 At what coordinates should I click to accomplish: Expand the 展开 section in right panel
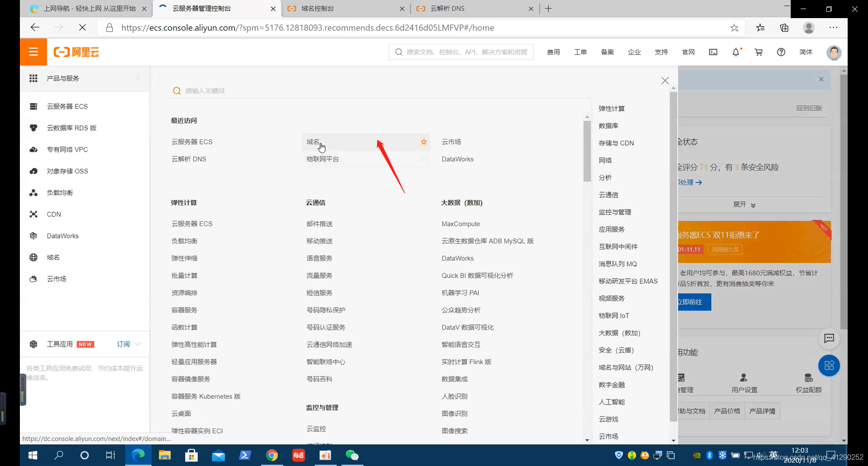point(744,204)
